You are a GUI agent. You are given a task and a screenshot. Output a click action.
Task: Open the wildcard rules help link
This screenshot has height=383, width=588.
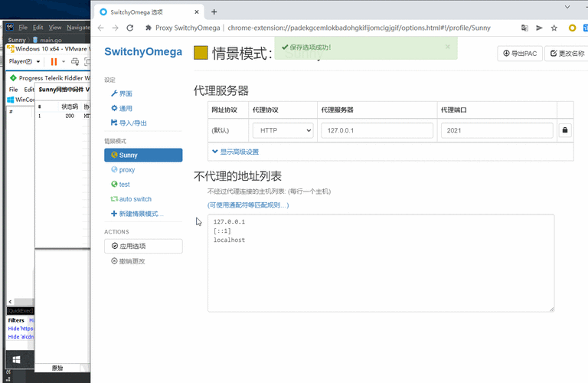248,205
